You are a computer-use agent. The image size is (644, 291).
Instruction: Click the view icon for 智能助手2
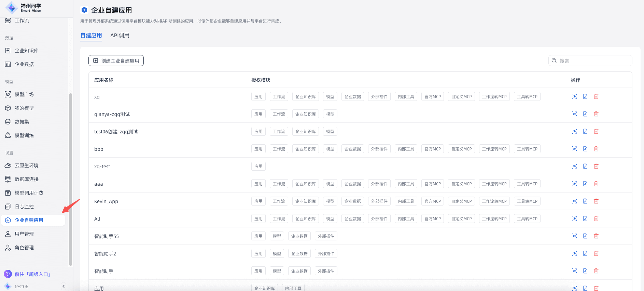click(574, 254)
